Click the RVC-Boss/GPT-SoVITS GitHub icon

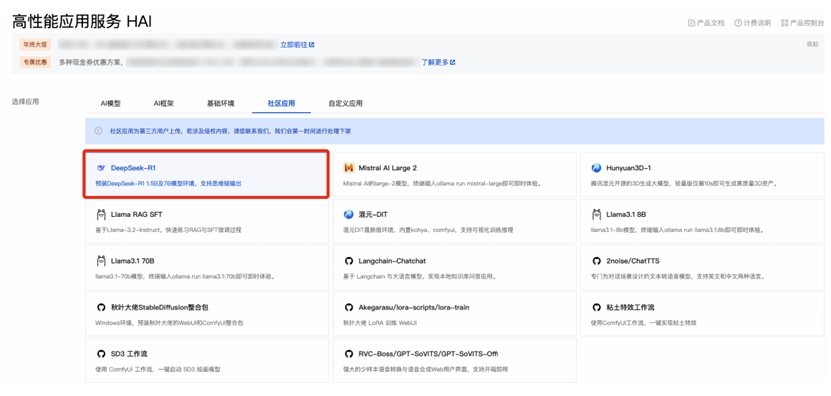(x=349, y=354)
